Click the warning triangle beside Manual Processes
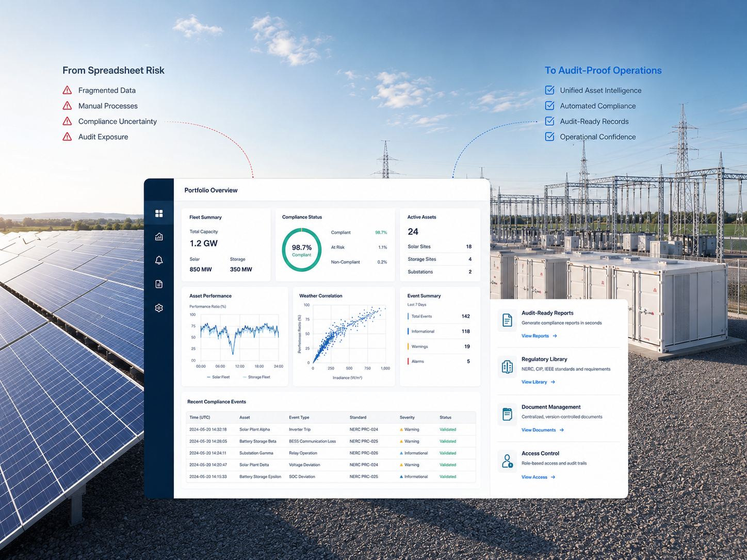747x560 pixels. click(x=67, y=106)
